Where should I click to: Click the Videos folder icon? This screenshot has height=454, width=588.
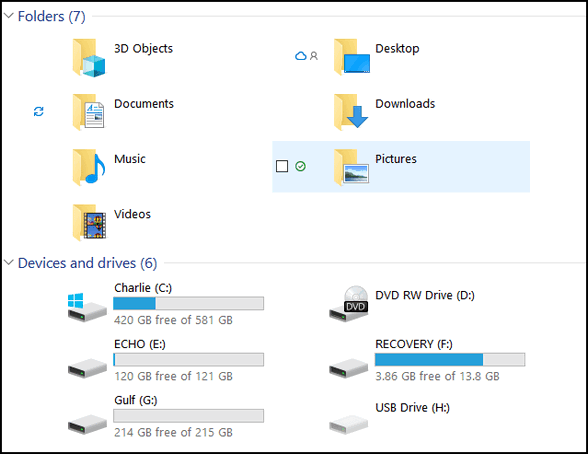pos(89,222)
